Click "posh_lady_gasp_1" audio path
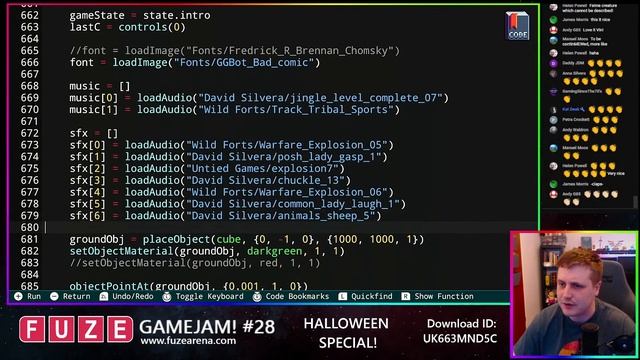The height and width of the screenshot is (360, 640). [326, 157]
